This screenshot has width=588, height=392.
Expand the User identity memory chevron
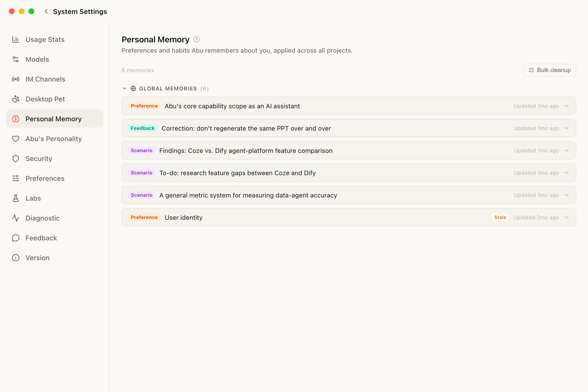click(x=566, y=217)
